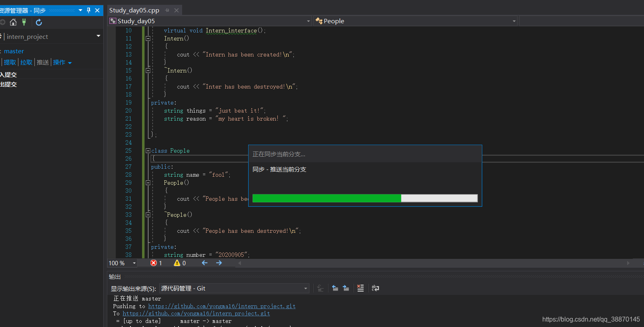The height and width of the screenshot is (327, 644).
Task: Collapse the ~Intern() destructor on line 15
Action: 148,71
